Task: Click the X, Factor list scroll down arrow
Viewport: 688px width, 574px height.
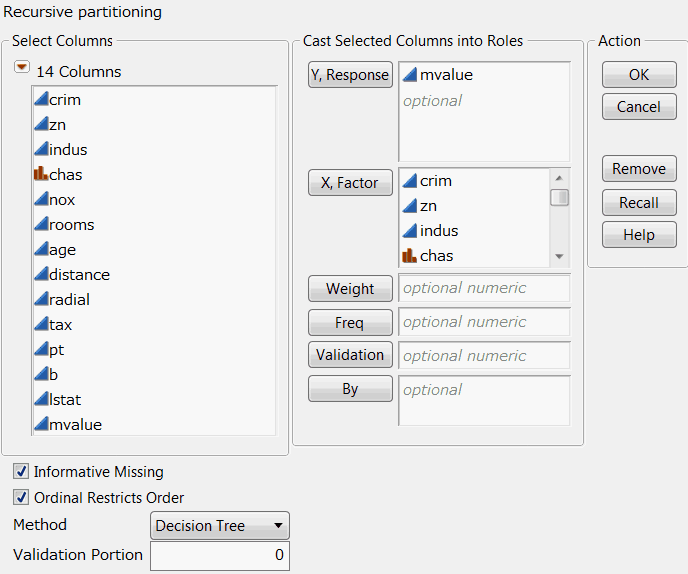Action: 560,256
